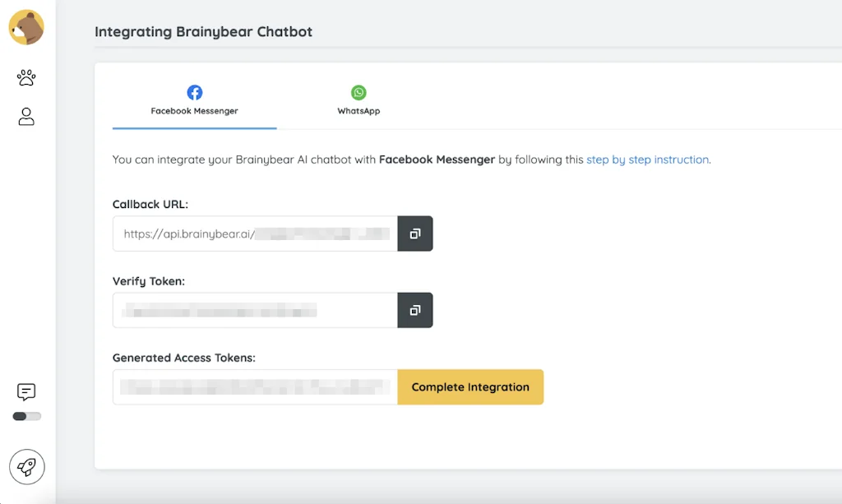The height and width of the screenshot is (504, 842).
Task: Open the paw print sidebar section
Action: [x=26, y=77]
